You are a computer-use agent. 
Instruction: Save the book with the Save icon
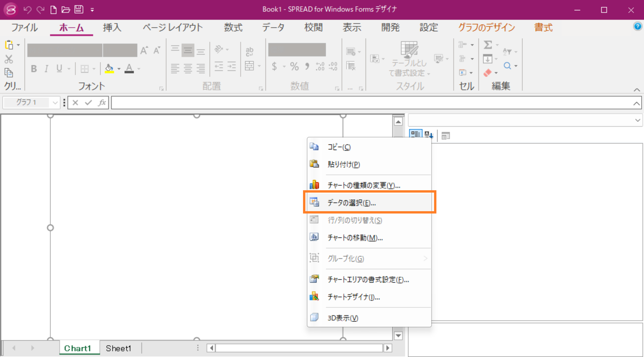point(79,10)
